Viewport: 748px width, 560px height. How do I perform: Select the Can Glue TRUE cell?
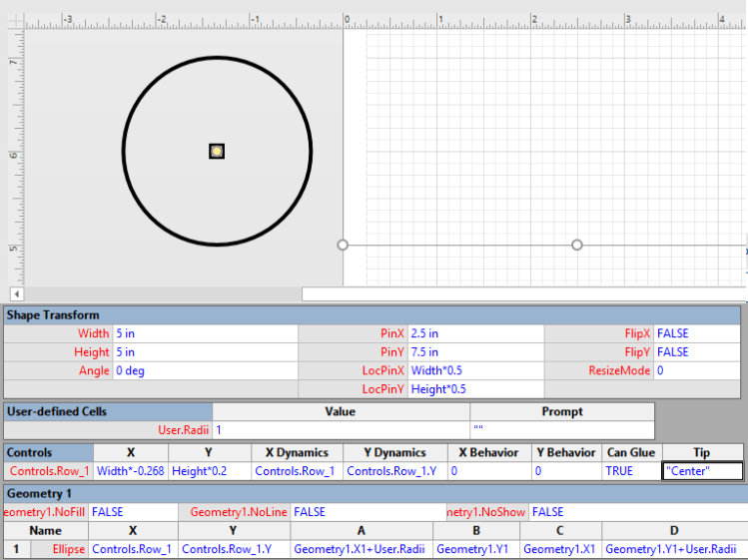point(630,471)
